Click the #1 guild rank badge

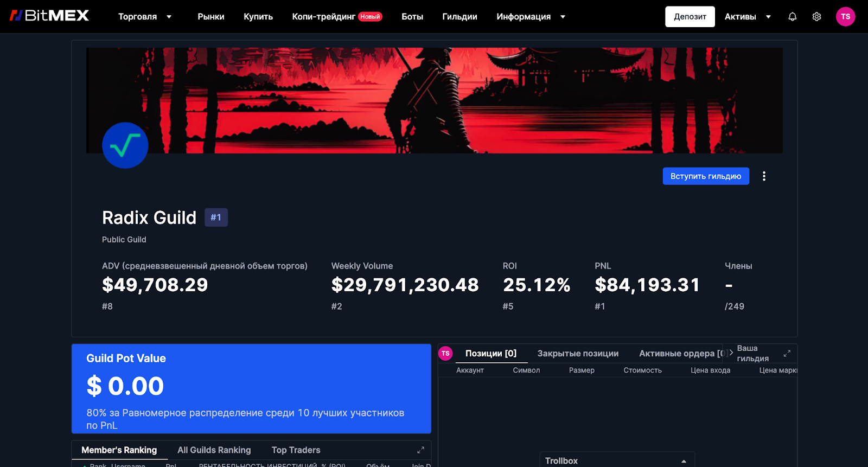tap(216, 217)
